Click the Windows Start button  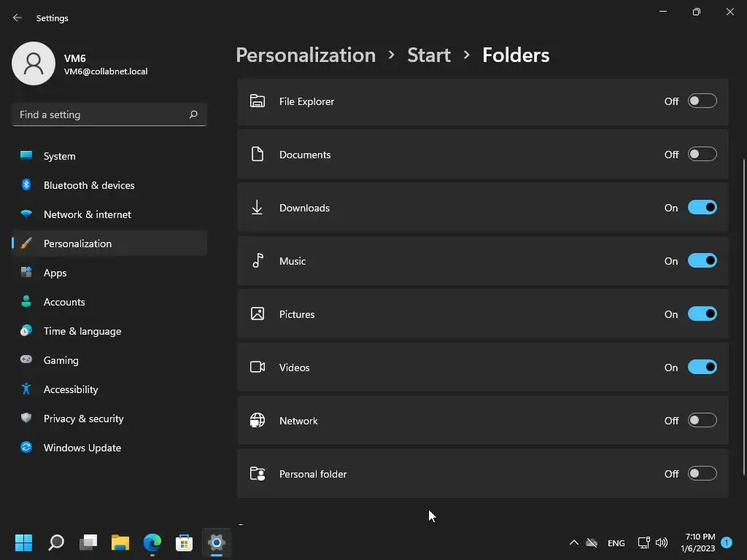pos(23,542)
